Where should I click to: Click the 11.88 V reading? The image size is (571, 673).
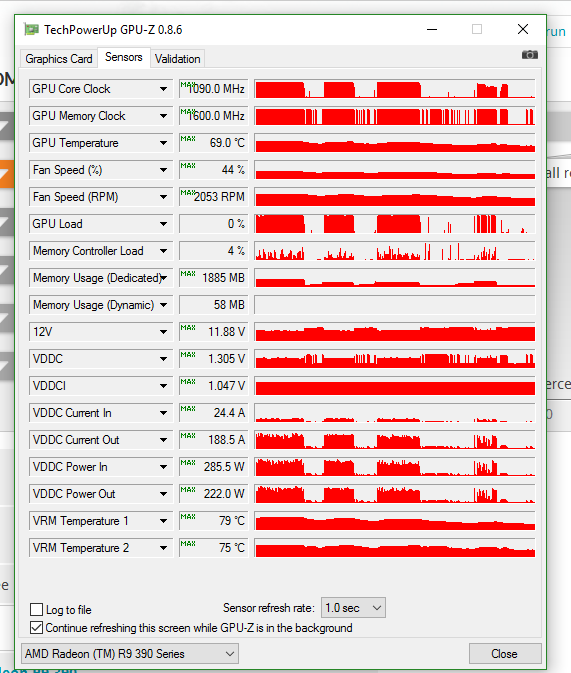(x=213, y=332)
